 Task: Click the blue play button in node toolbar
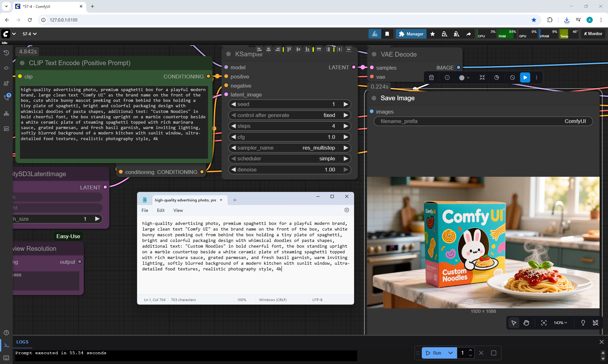525,77
